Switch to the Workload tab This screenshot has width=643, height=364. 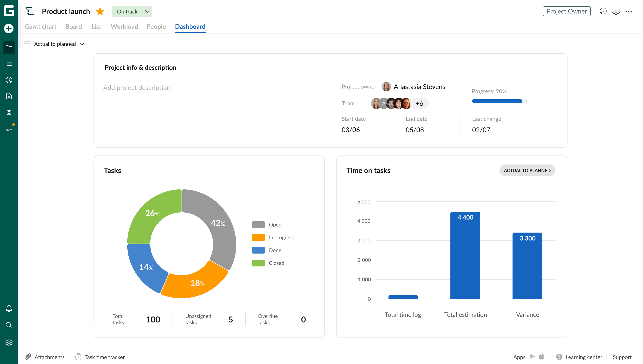click(x=124, y=27)
